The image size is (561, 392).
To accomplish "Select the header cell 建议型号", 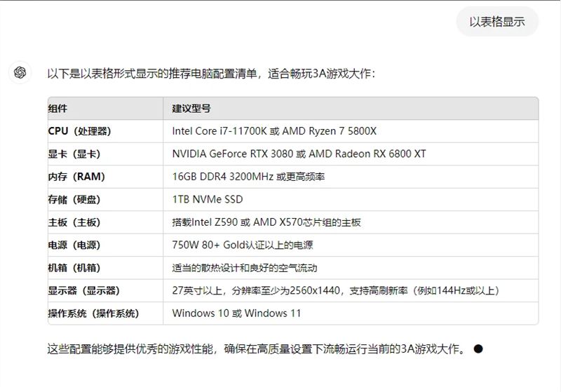I will tap(351, 109).
